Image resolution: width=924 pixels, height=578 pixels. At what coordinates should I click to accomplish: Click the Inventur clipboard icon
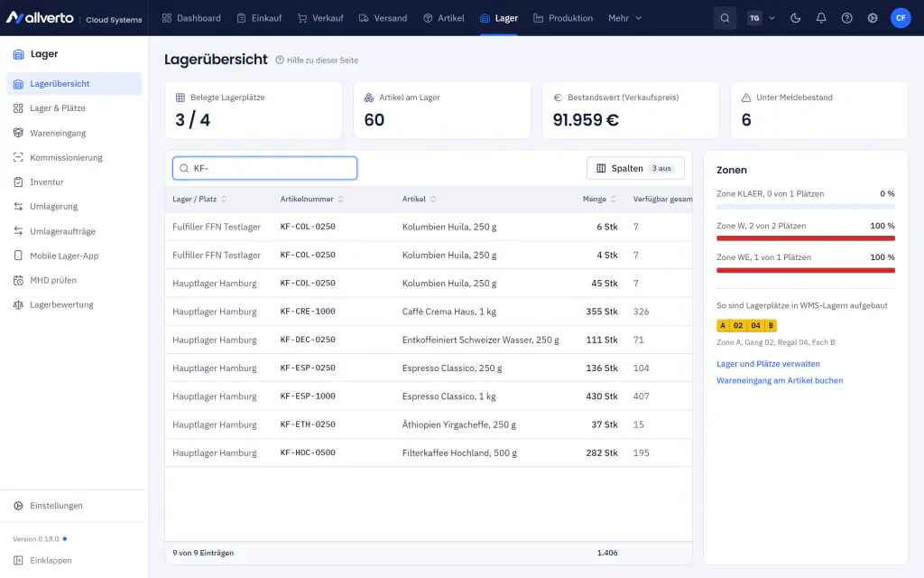tap(18, 182)
